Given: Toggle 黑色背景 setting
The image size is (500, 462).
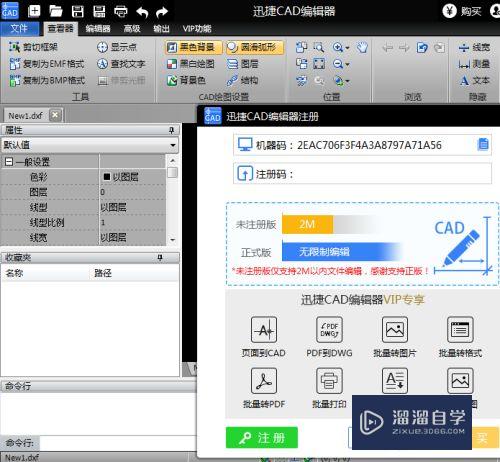Looking at the screenshot, I should point(193,47).
